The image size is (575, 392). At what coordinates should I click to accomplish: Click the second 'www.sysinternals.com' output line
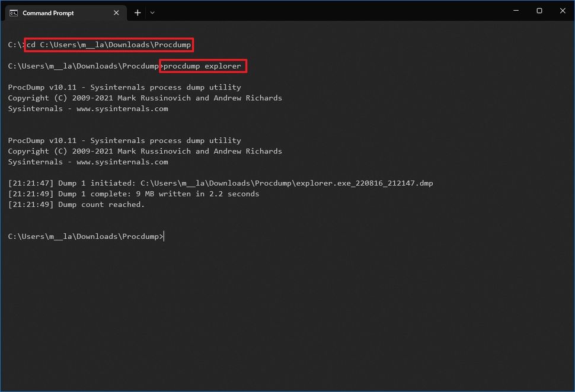pyautogui.click(x=88, y=162)
